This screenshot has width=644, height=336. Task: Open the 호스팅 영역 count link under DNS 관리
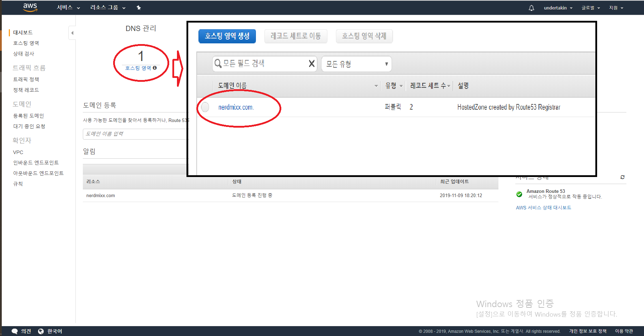138,68
